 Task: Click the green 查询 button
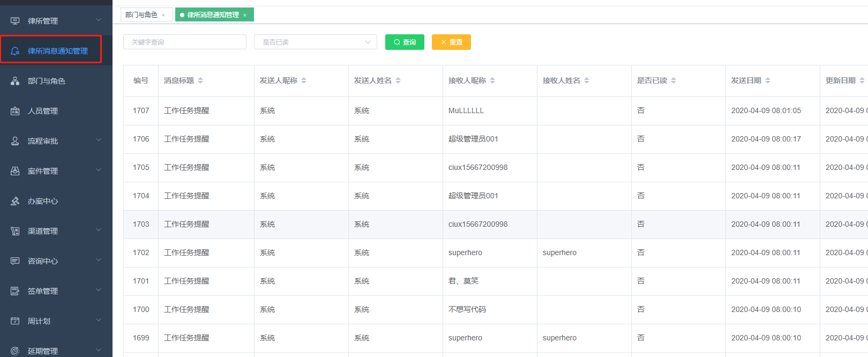[x=405, y=42]
